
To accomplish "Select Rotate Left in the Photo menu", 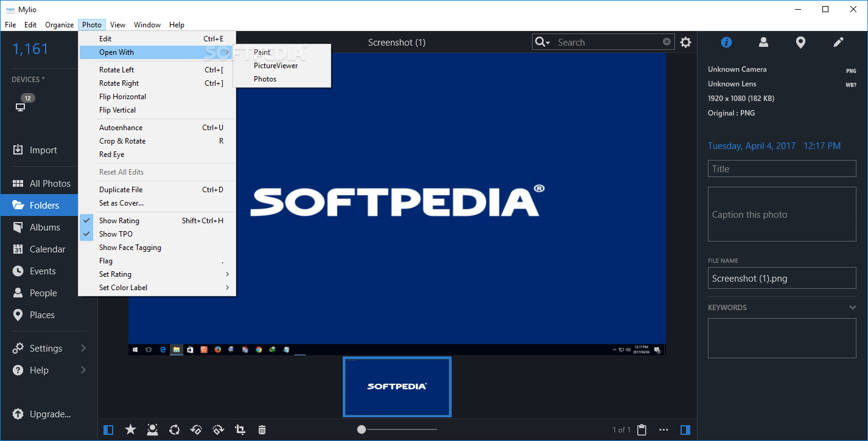I will coord(157,70).
